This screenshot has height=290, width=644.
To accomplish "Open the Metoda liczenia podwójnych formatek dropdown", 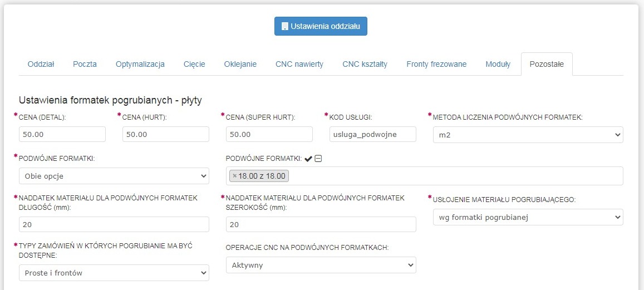I will tap(528, 135).
